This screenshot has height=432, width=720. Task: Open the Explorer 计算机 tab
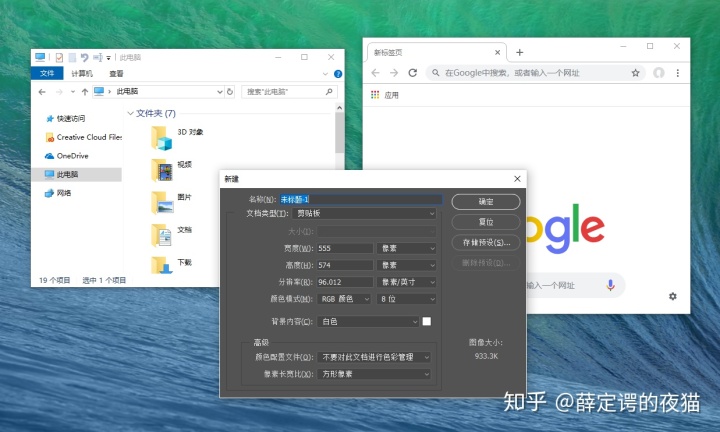tap(82, 73)
